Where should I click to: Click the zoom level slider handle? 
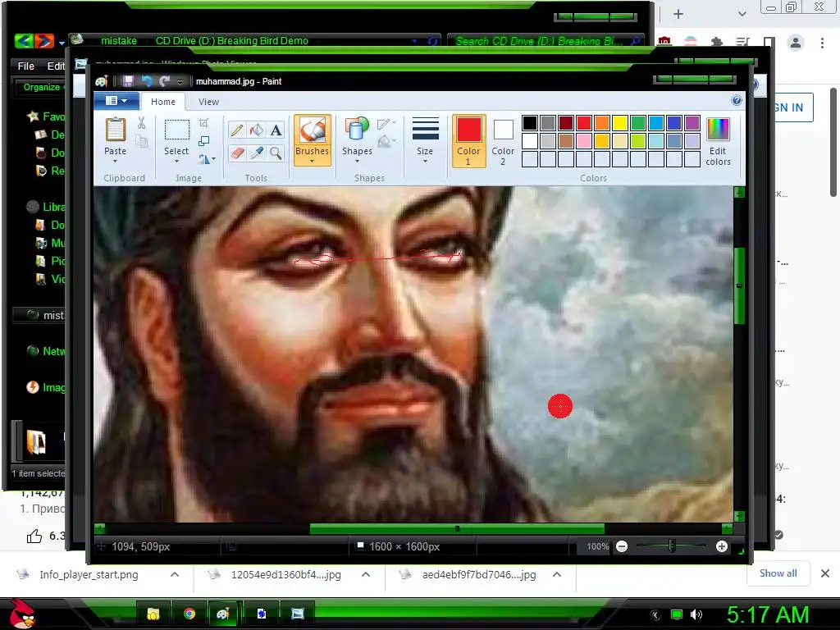coord(672,546)
